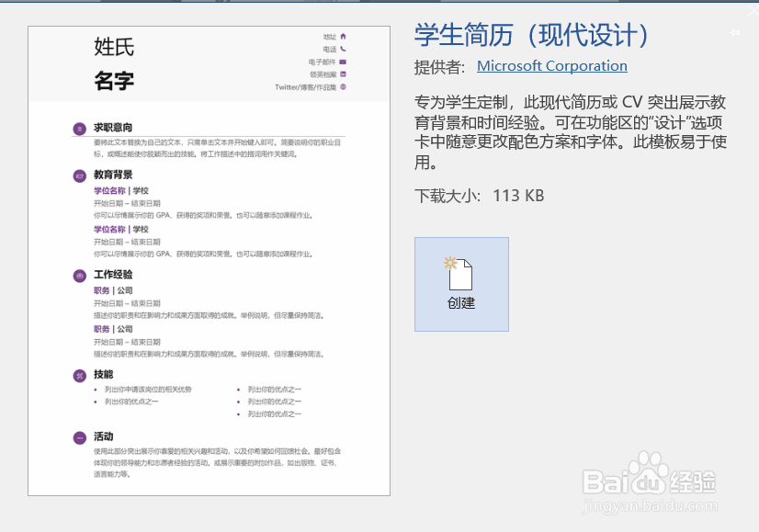Click the Twitter/博客/作品集 line in the preview

click(305, 87)
